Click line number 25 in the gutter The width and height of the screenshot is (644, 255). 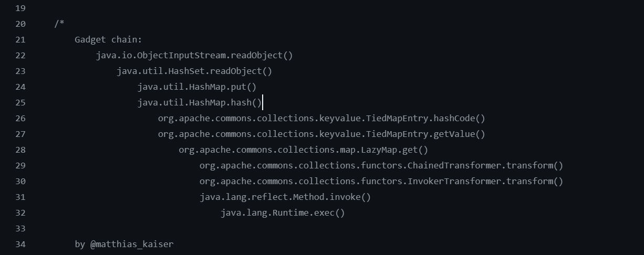point(20,103)
